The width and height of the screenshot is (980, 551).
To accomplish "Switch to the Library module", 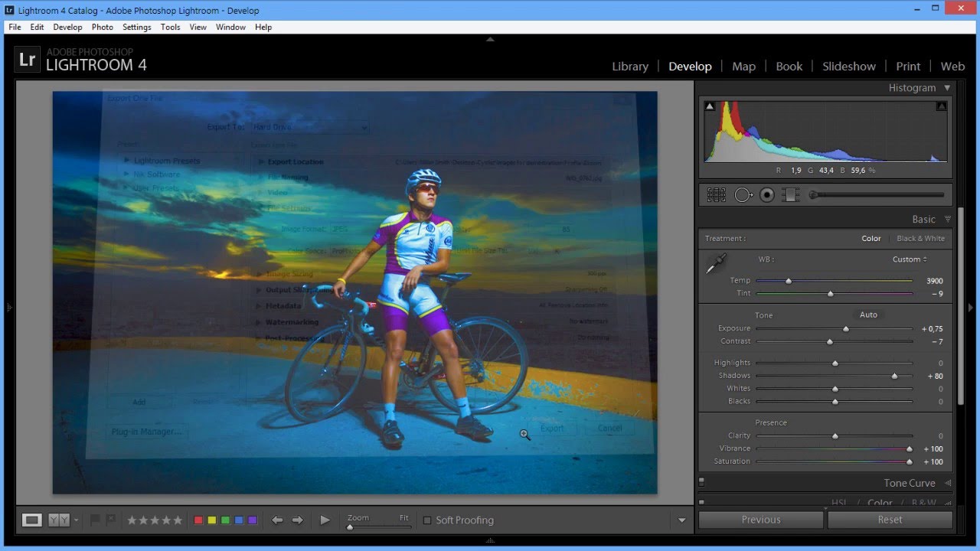I will [x=630, y=67].
